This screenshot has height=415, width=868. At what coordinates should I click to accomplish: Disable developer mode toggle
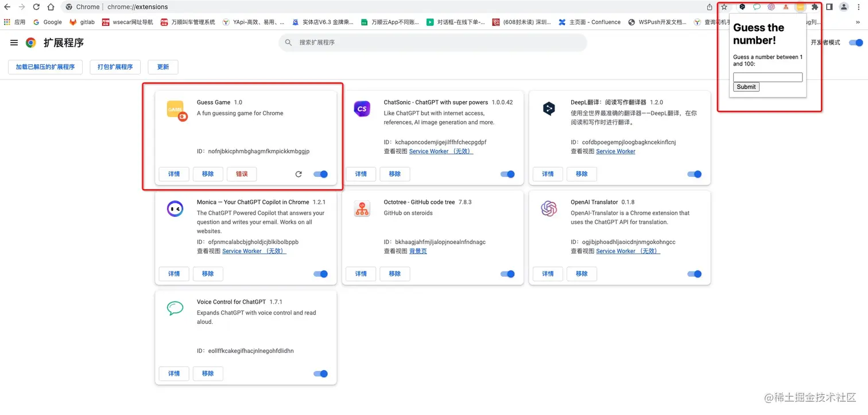pyautogui.click(x=856, y=42)
